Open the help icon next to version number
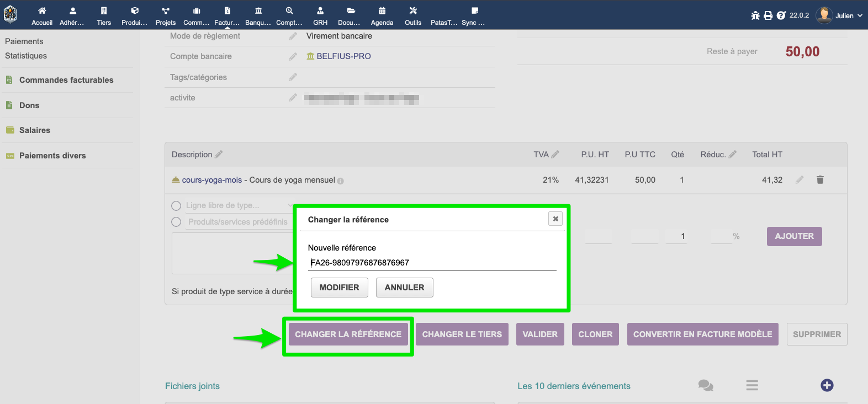 [x=781, y=15]
